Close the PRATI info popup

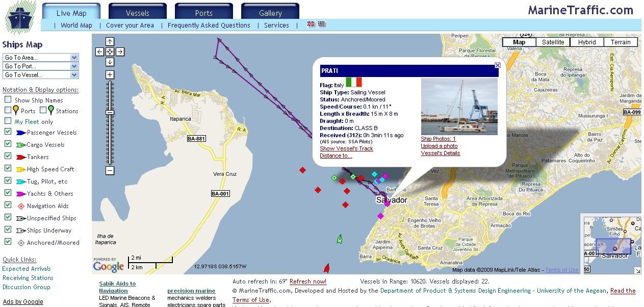point(498,65)
